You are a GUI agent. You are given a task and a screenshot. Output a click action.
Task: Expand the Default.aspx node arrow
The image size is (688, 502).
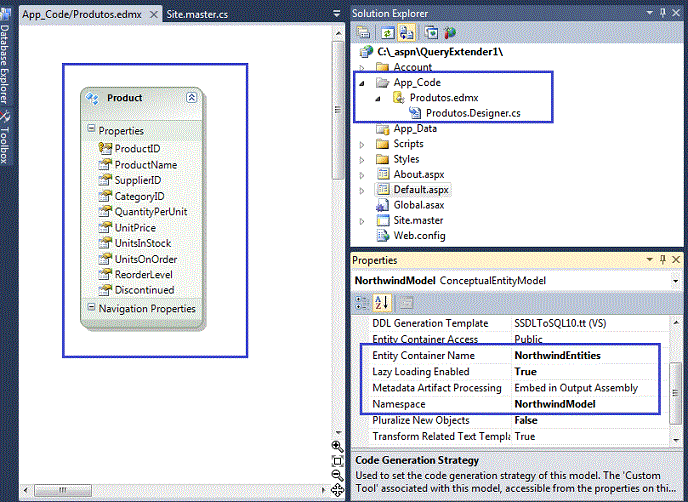point(362,190)
